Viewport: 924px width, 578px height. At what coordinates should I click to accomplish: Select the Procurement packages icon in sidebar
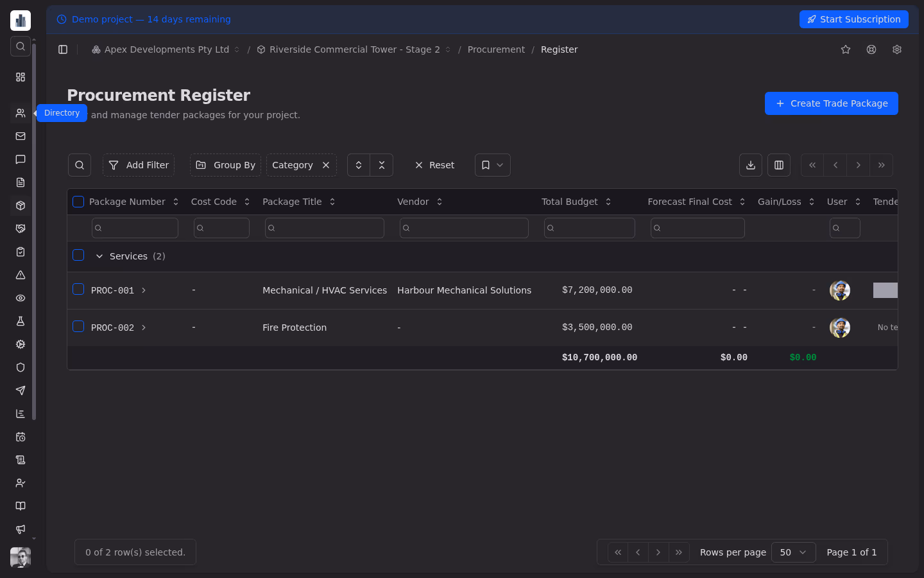tap(20, 206)
